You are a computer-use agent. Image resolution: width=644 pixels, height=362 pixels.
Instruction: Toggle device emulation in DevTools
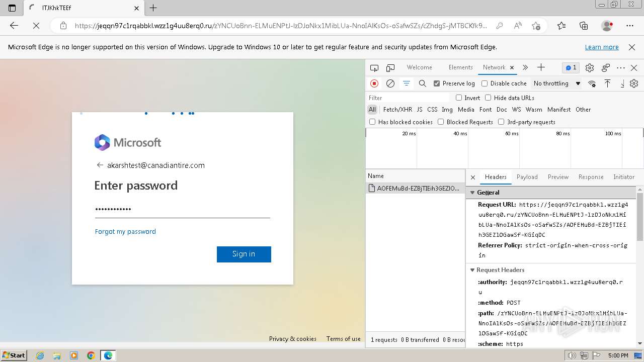(390, 68)
